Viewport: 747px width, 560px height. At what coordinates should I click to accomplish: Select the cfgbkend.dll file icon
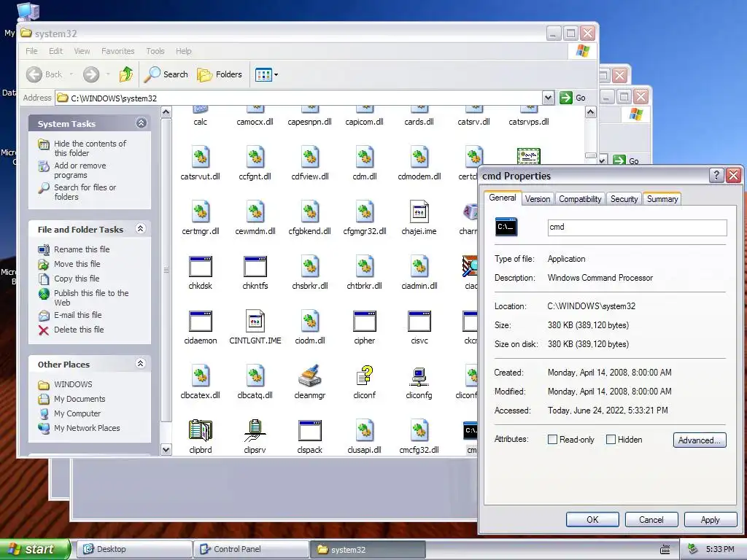coord(309,212)
